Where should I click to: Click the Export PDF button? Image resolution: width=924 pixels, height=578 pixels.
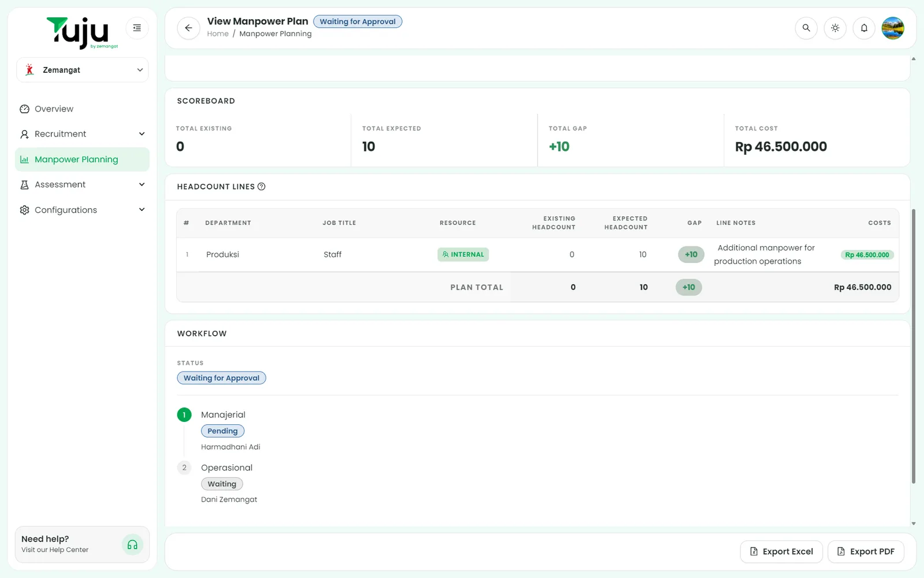[866, 551]
